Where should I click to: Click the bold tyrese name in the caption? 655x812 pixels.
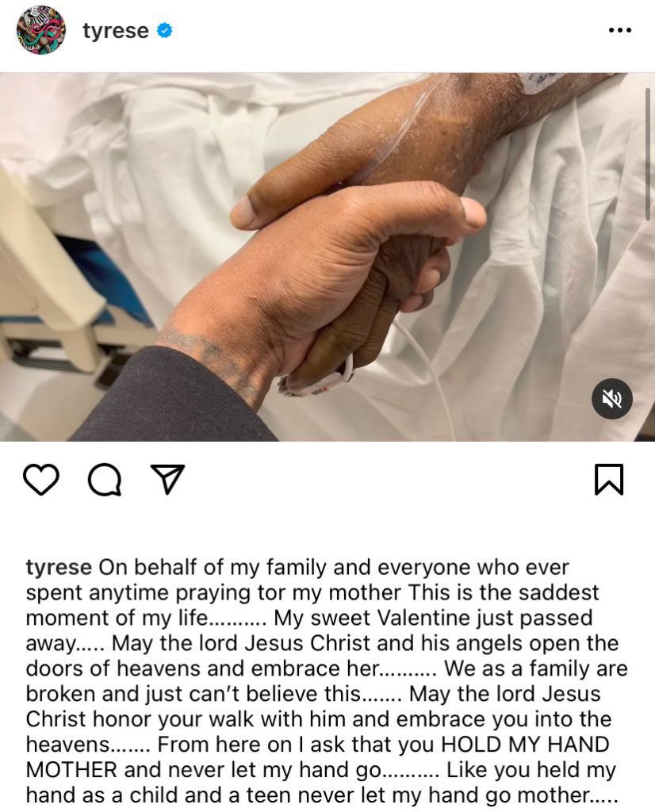59,568
